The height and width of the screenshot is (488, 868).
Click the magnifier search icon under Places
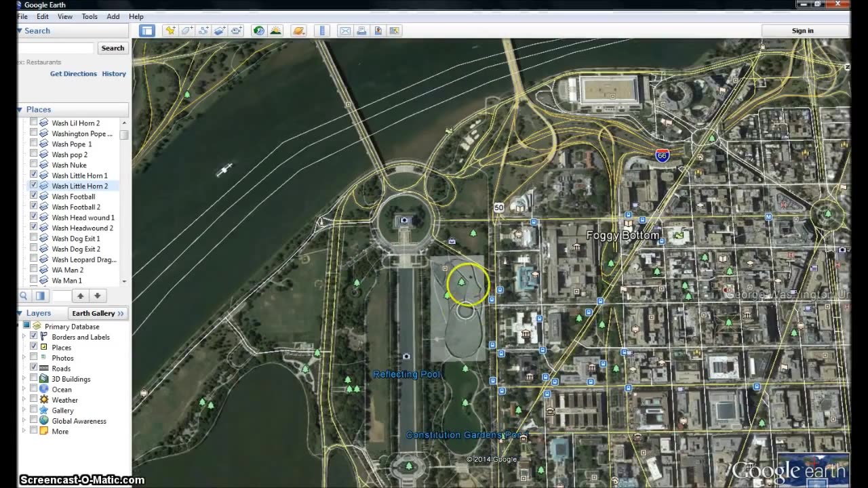pos(24,296)
